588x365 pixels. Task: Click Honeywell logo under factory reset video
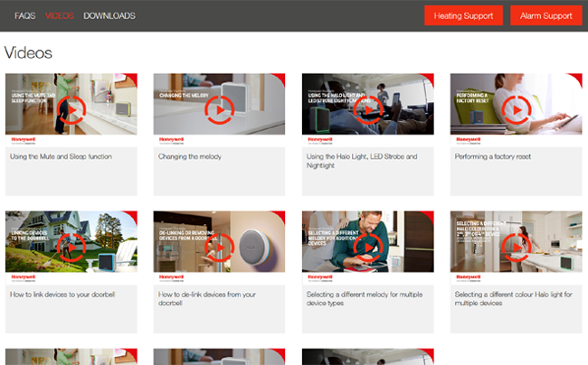(469, 140)
